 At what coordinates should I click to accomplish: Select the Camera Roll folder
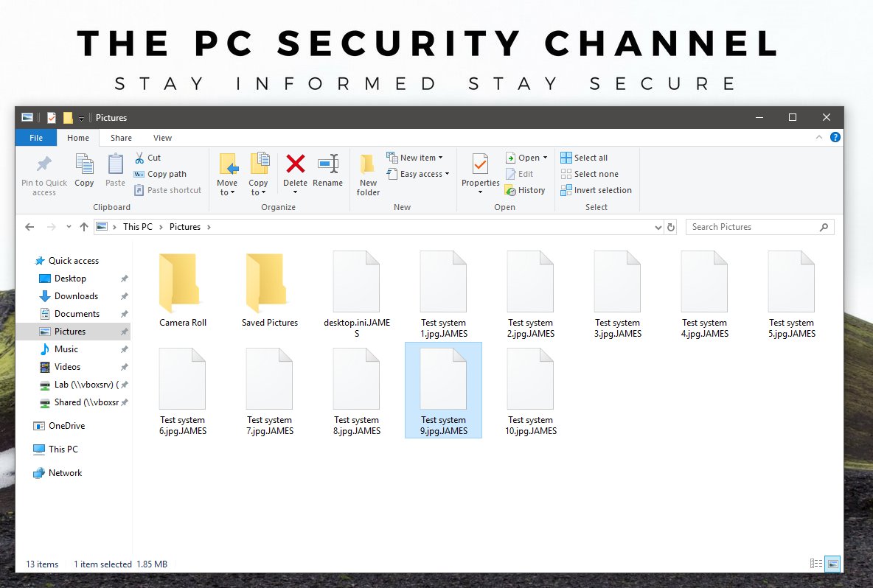(x=183, y=290)
